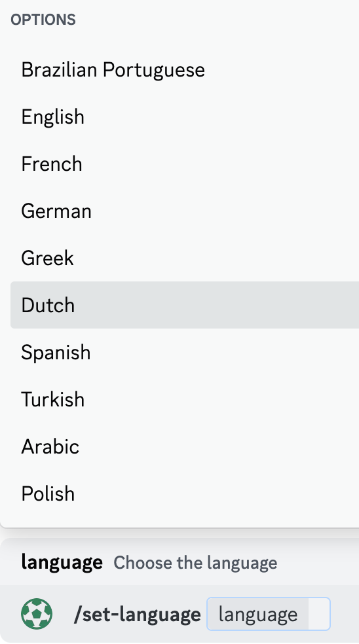Screen dimensions: 359x644
Task: Click the Choose the language description text
Action: (195, 563)
